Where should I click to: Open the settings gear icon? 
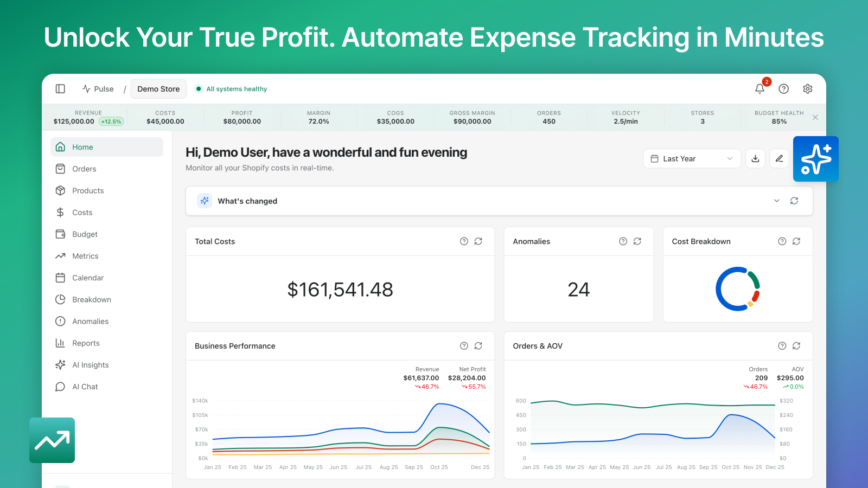[x=807, y=89]
